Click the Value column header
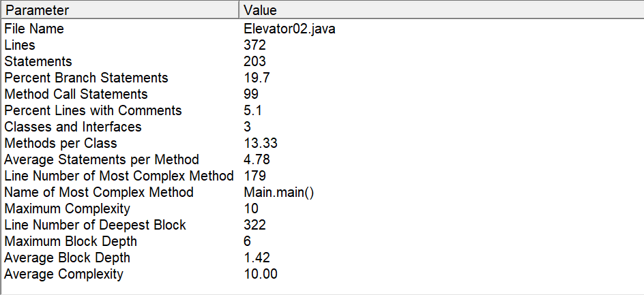Image resolution: width=644 pixels, height=295 pixels. 441,10
